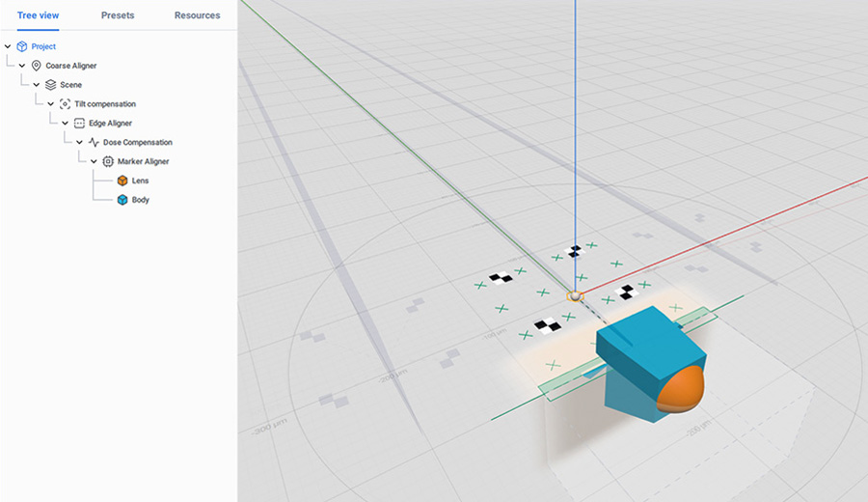The height and width of the screenshot is (502, 868).
Task: Click the Coarse Aligner location pin icon
Action: tap(36, 66)
